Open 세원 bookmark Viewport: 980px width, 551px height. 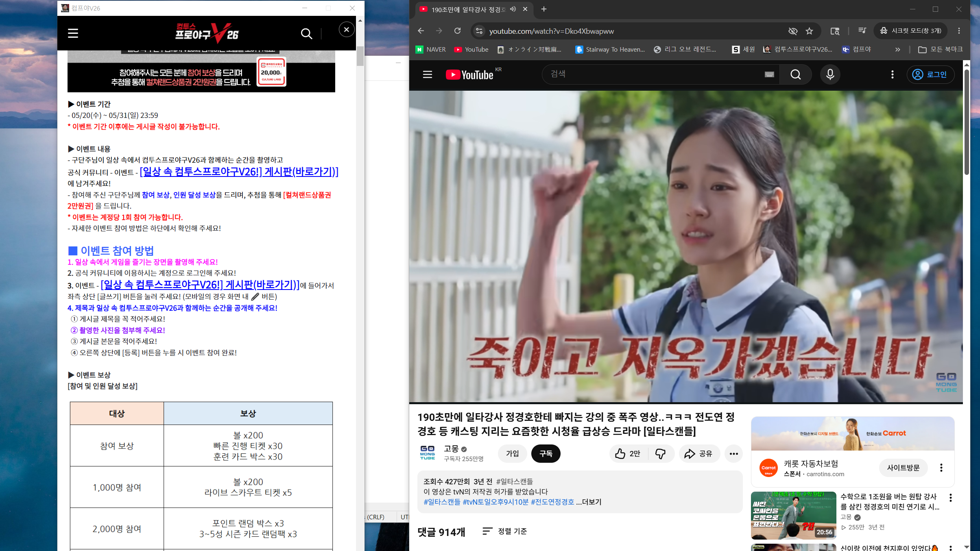point(743,50)
